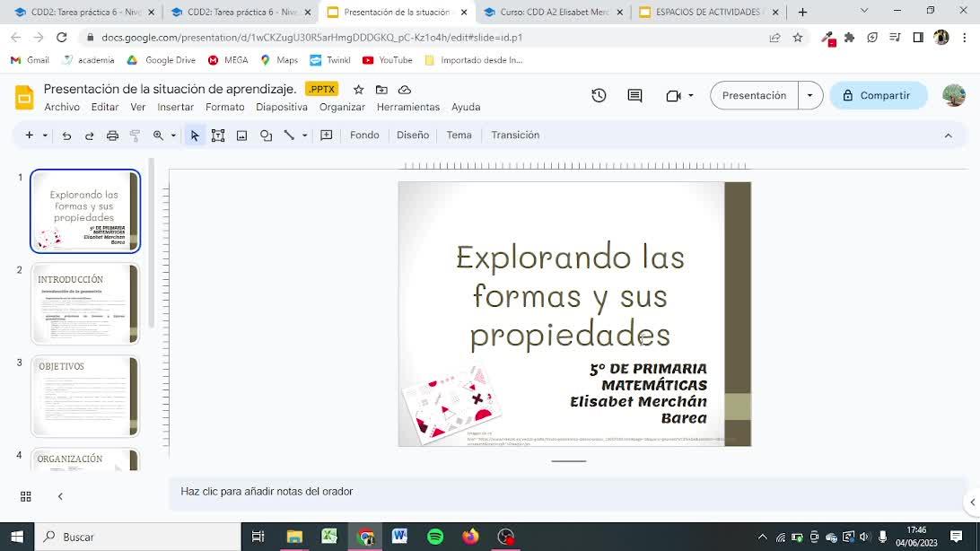Click the Print icon
This screenshot has height=551, width=980.
click(112, 136)
